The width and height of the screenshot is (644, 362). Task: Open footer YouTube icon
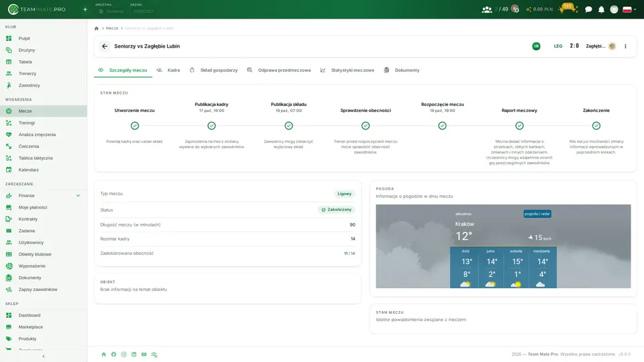coord(144,354)
